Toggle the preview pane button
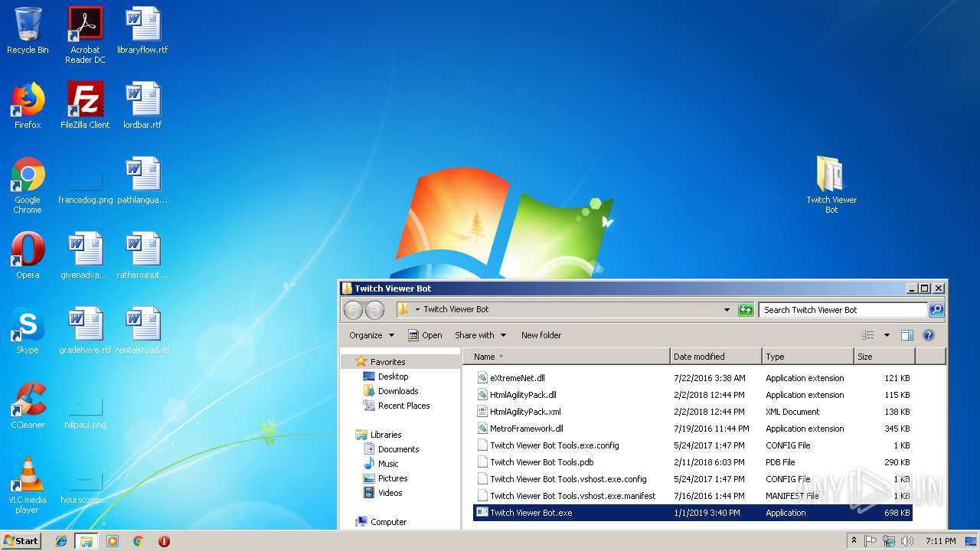The height and width of the screenshot is (551, 980). click(907, 335)
